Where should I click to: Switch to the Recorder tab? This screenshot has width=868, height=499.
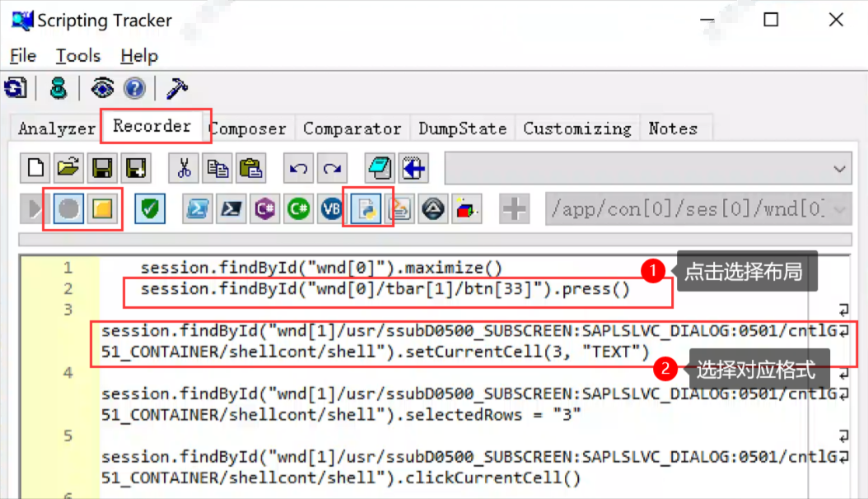[x=152, y=126]
